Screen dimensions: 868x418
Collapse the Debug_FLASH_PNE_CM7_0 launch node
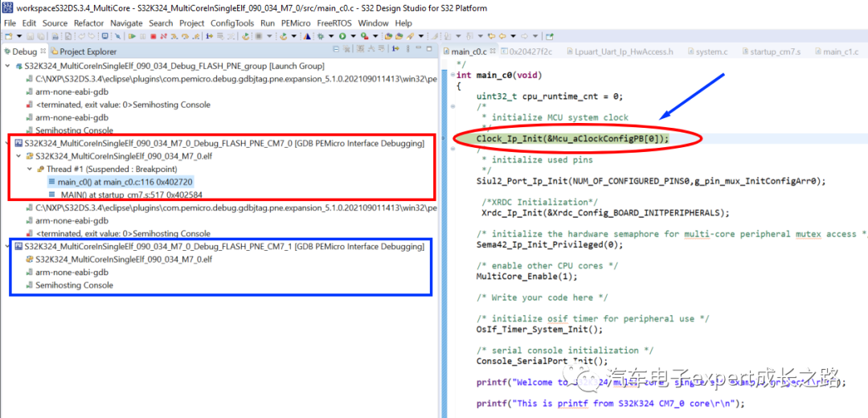tap(6, 143)
